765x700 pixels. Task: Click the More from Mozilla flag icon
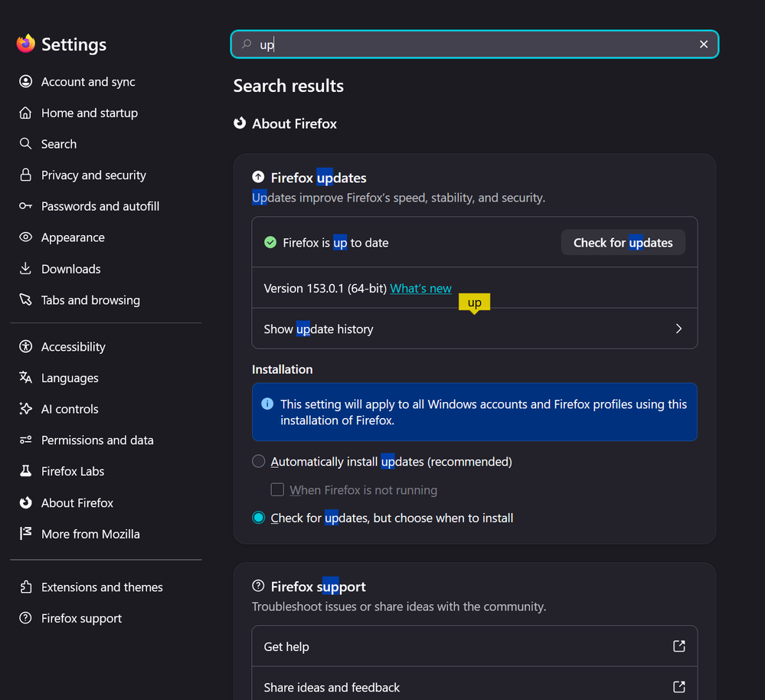(25, 534)
